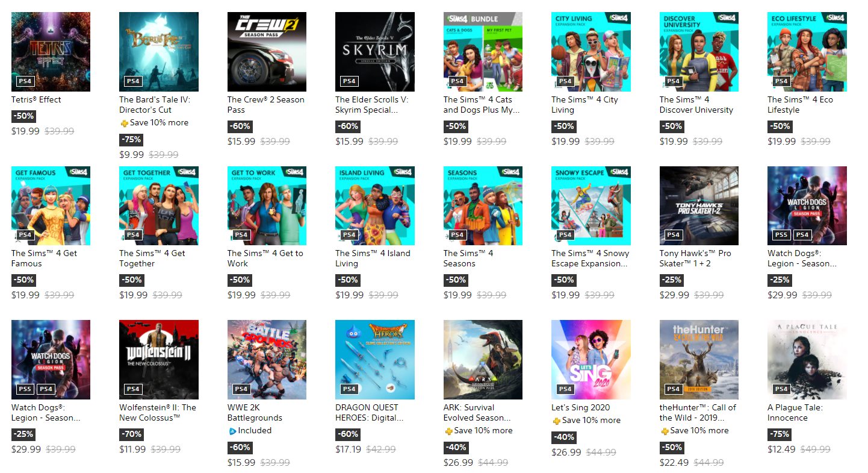The width and height of the screenshot is (868, 473).
Task: Open Skyrim Special Edition cover image
Action: click(x=375, y=52)
